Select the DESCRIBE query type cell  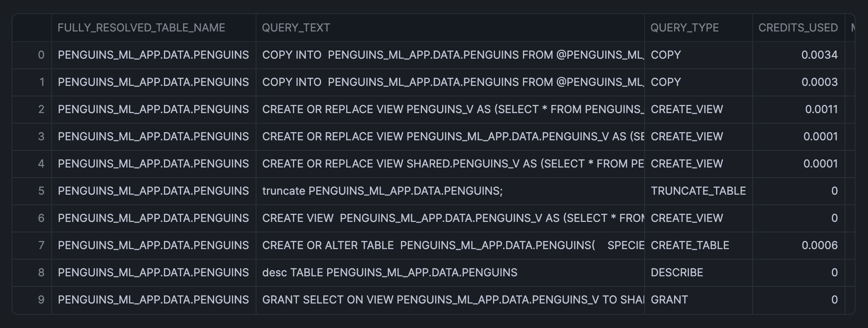677,272
